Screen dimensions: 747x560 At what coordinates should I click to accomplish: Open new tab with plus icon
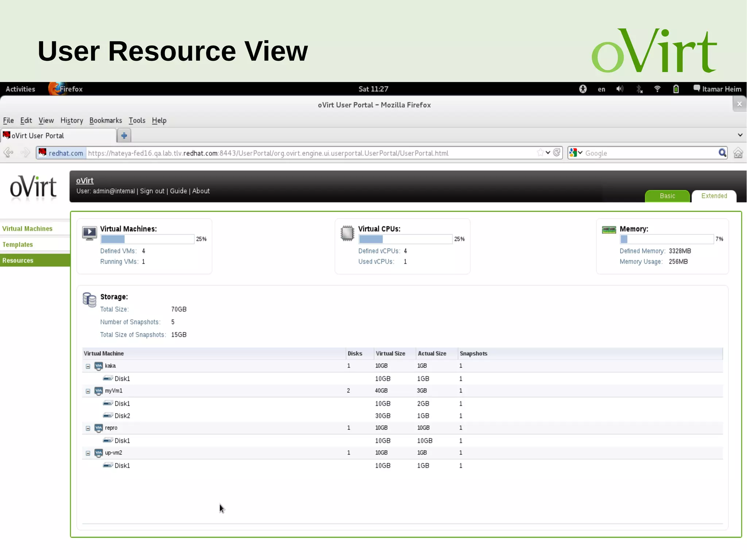tap(124, 136)
